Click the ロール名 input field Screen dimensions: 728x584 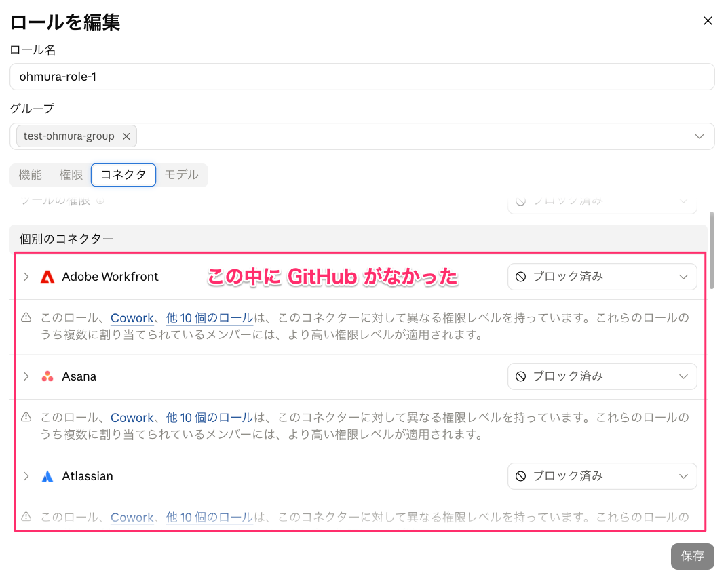[x=362, y=77]
